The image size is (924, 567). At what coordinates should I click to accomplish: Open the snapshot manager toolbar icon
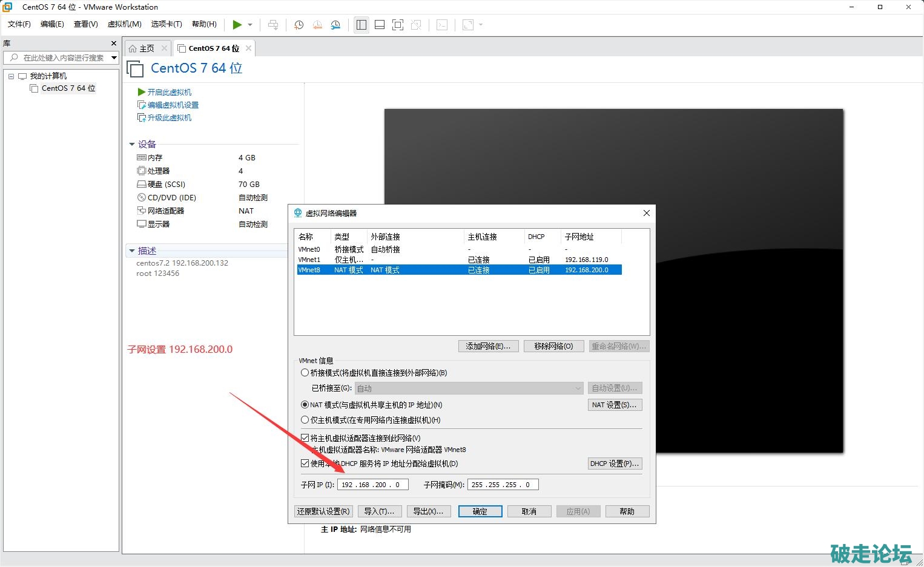[x=335, y=25]
